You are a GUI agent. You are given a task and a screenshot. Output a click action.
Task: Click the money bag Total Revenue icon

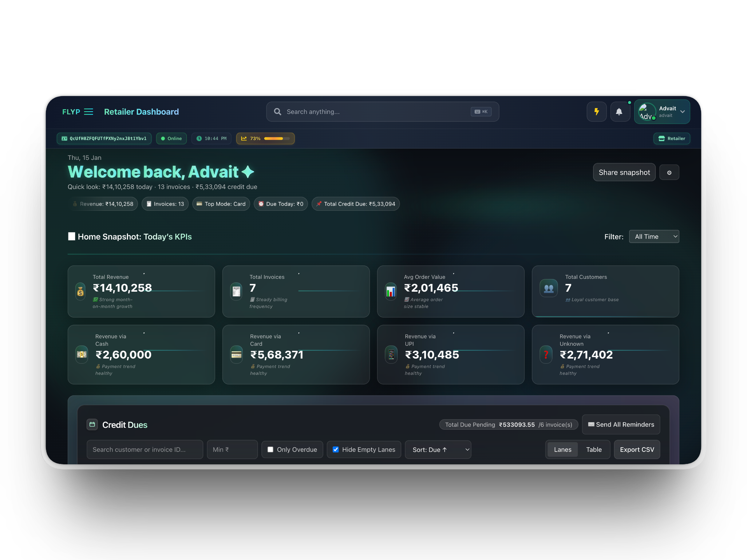(x=81, y=292)
